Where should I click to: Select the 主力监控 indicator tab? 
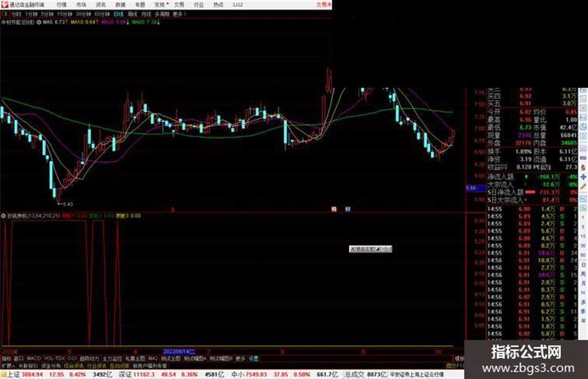coord(112,358)
